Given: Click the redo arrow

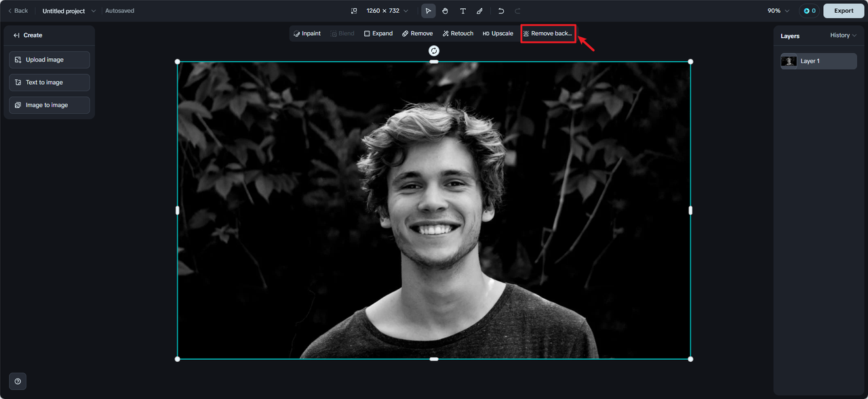Looking at the screenshot, I should [x=518, y=11].
